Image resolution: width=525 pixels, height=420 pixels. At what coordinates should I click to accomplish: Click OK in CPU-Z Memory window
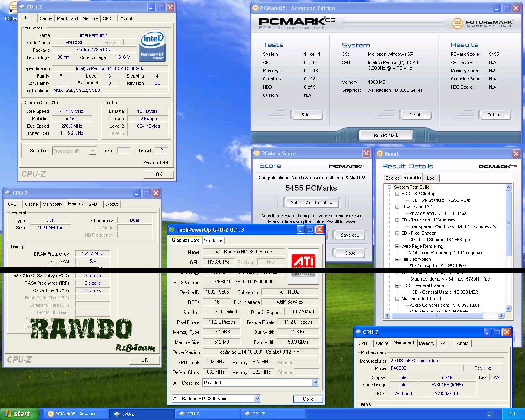point(144,360)
